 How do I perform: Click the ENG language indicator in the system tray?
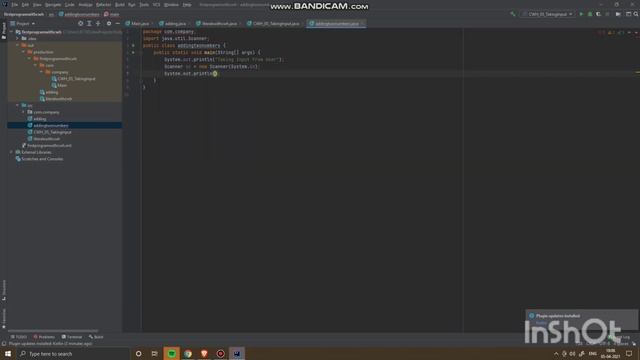(x=593, y=353)
